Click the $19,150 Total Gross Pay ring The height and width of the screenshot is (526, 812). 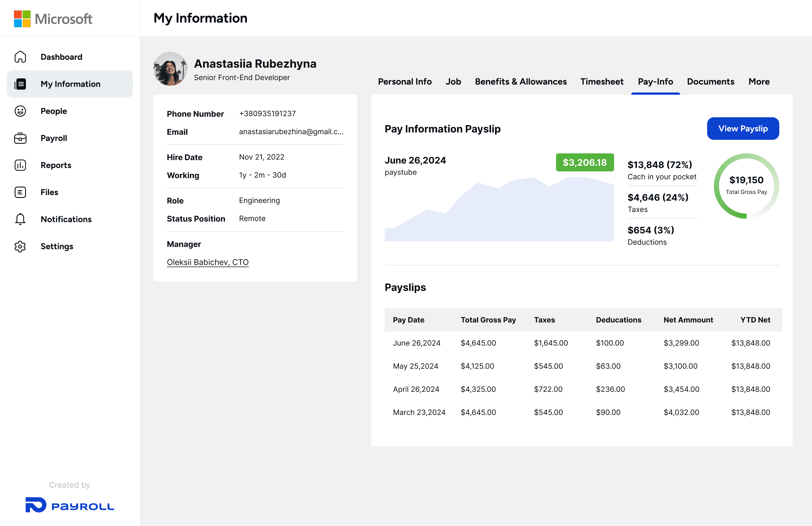point(746,185)
